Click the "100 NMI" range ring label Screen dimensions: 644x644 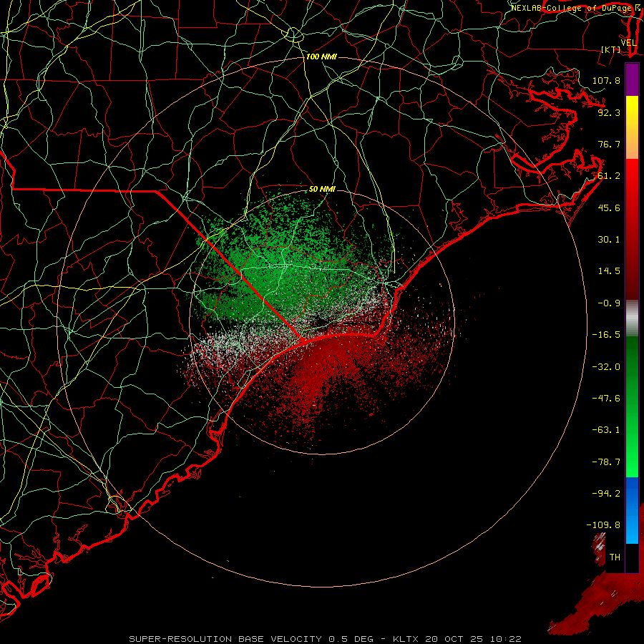[321, 57]
